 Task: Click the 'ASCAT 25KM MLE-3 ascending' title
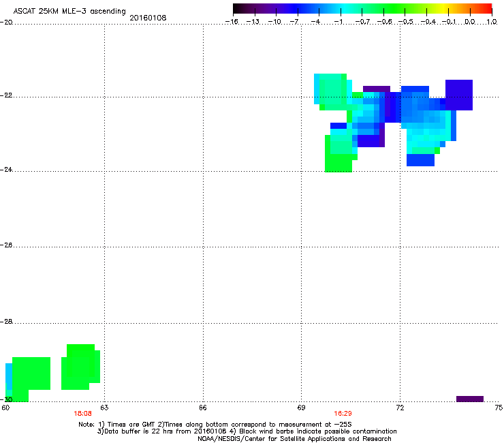pos(69,11)
